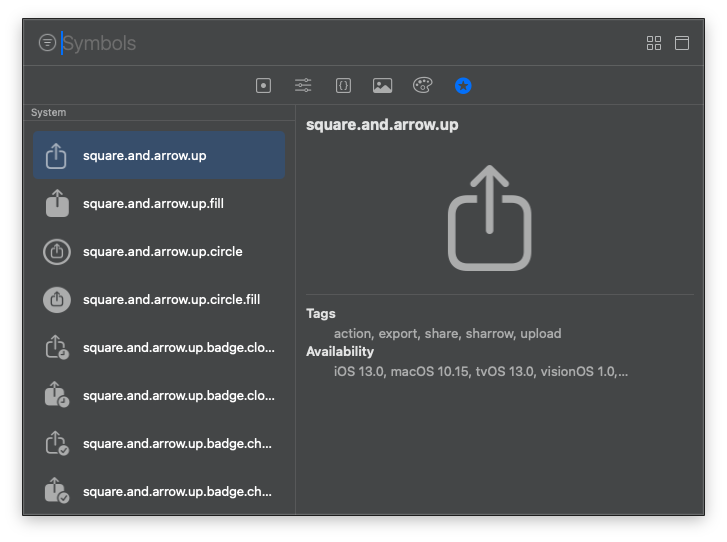Open the Code Snippets library tab
The image size is (727, 542).
tap(343, 86)
